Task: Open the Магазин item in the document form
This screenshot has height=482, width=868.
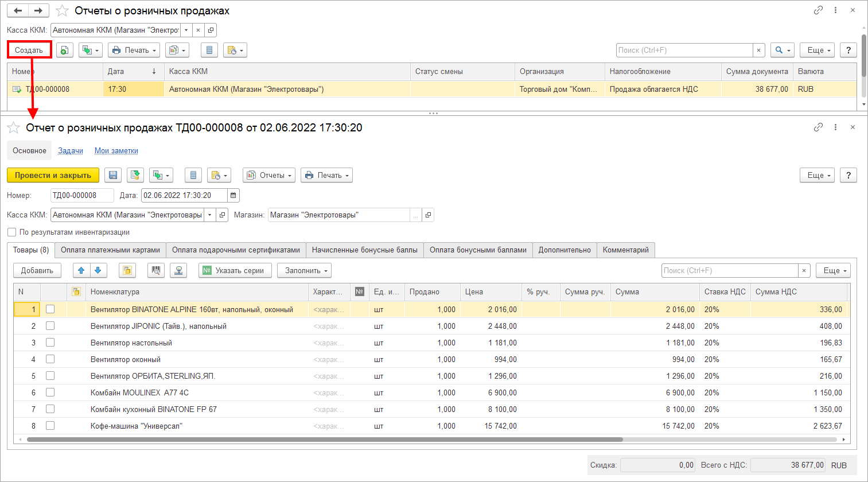Action: 428,215
